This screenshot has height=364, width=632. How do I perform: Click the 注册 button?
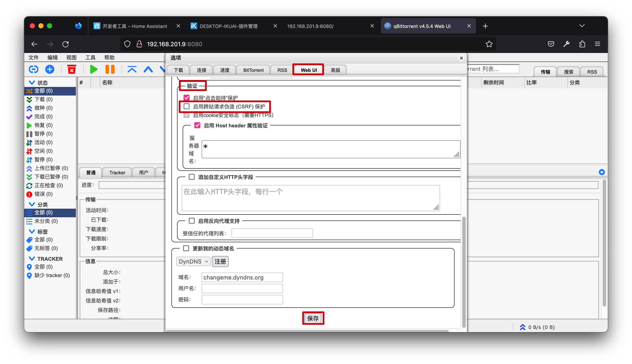pos(220,262)
